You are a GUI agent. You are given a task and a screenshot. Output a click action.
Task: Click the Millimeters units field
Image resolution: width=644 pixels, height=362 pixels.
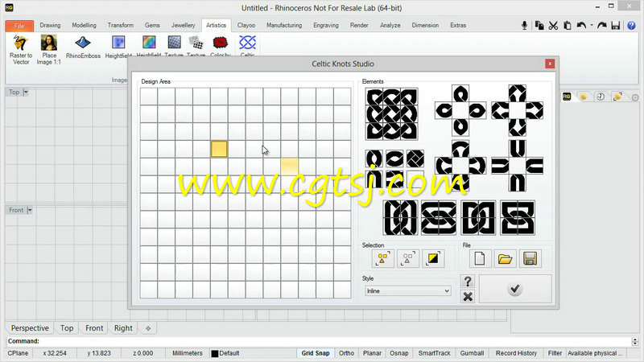[188, 353]
